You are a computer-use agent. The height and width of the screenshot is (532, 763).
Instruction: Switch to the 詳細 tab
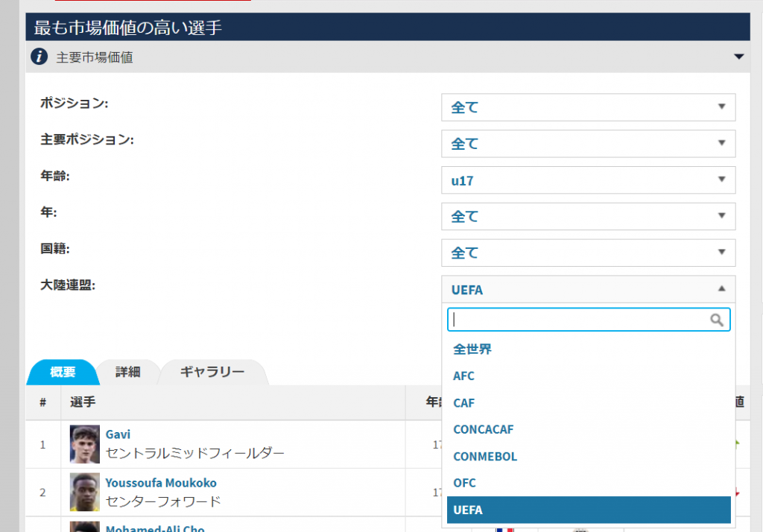[127, 372]
